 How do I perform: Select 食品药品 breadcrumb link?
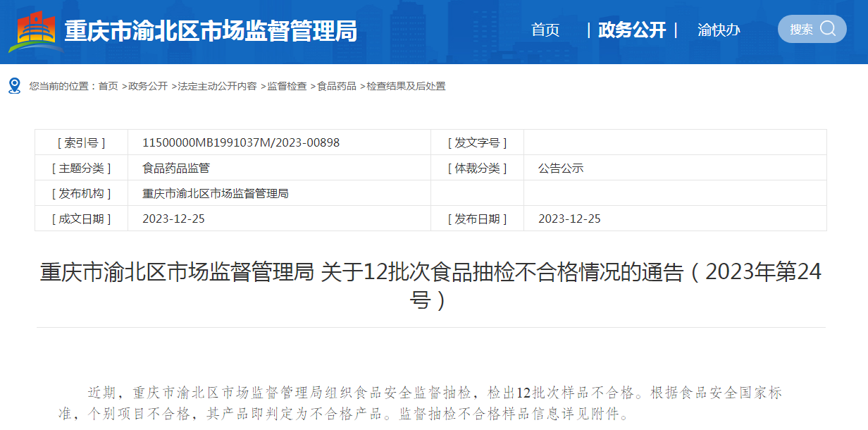tap(337, 86)
